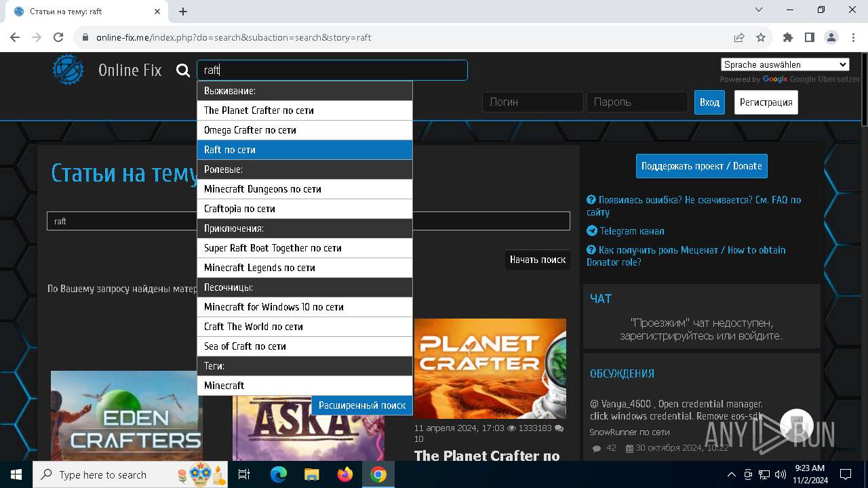Open File Explorer from taskbar
Viewport: 868px width, 488px height.
(x=311, y=474)
